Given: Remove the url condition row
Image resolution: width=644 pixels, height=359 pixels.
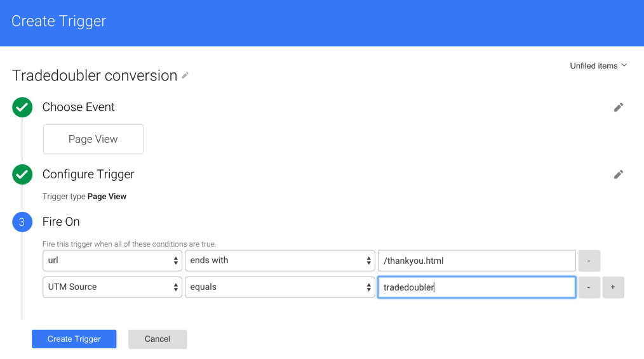Looking at the screenshot, I should 589,261.
